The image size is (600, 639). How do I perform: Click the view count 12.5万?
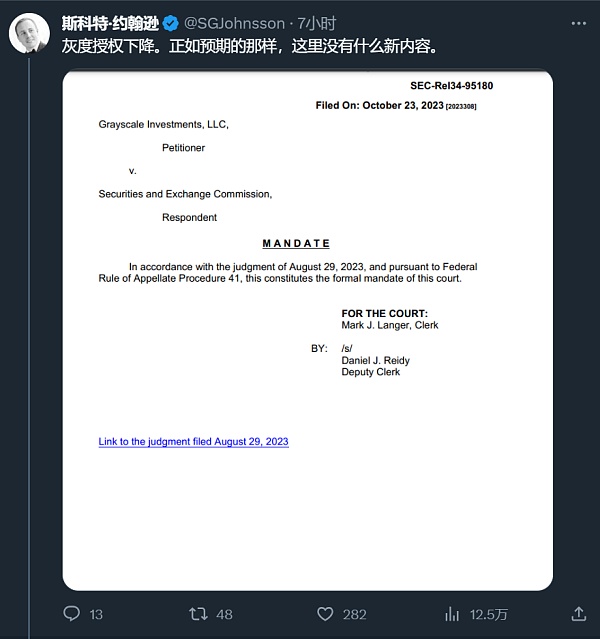pyautogui.click(x=489, y=615)
